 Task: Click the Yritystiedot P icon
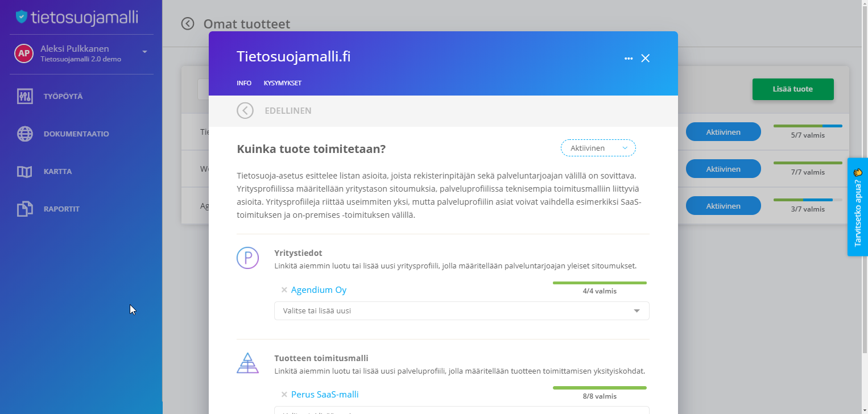[x=247, y=258]
